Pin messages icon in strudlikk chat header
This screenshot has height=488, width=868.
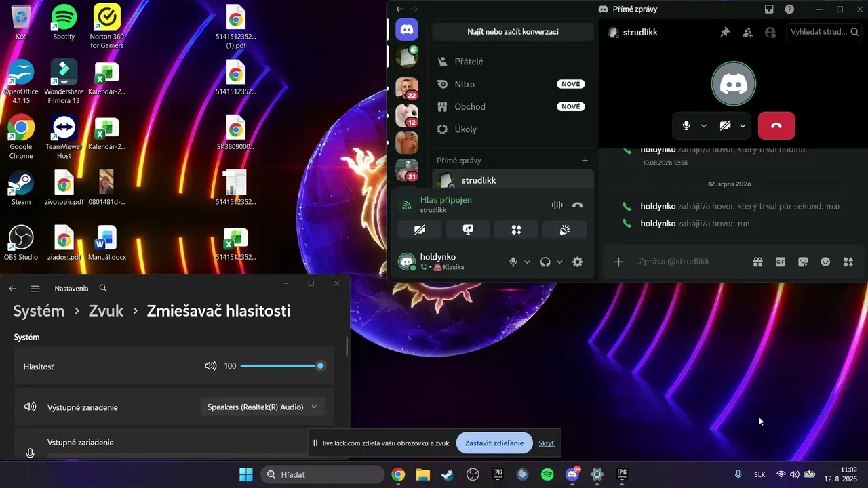coord(725,32)
